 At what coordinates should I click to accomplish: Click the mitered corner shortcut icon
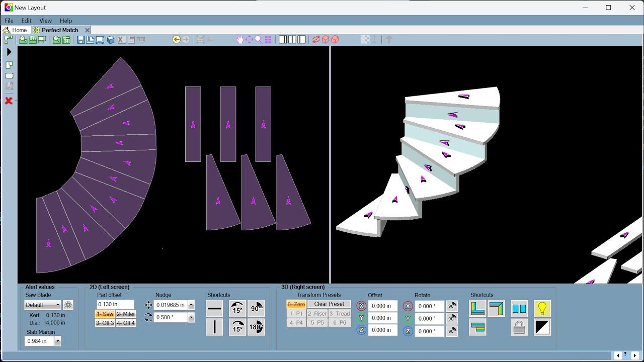pos(496,309)
